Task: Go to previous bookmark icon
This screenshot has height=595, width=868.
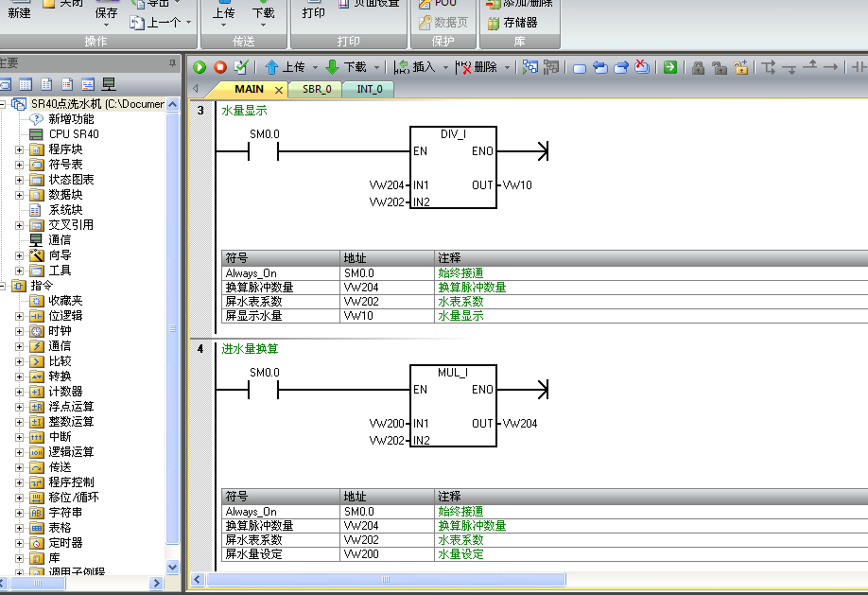Action: (x=600, y=67)
